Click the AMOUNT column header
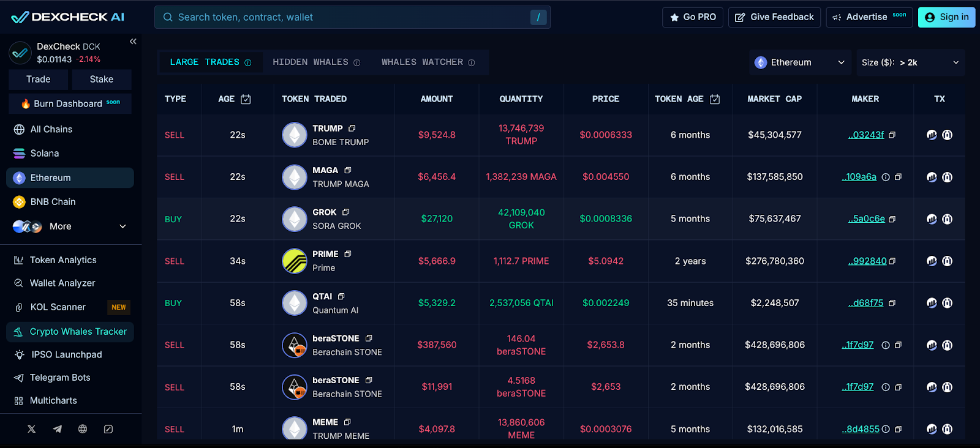980x448 pixels. point(437,99)
